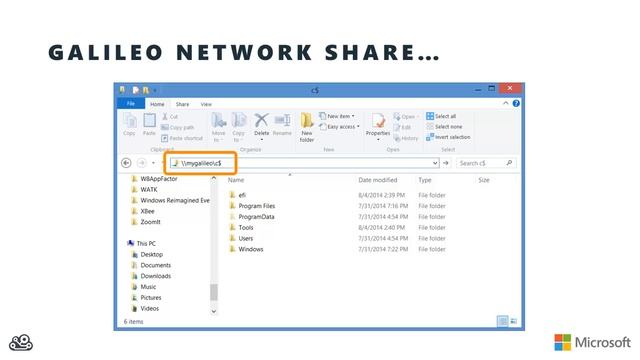This screenshot has width=640, height=360.
Task: Click the navigation pane scrollbar thumb
Action: point(213,292)
